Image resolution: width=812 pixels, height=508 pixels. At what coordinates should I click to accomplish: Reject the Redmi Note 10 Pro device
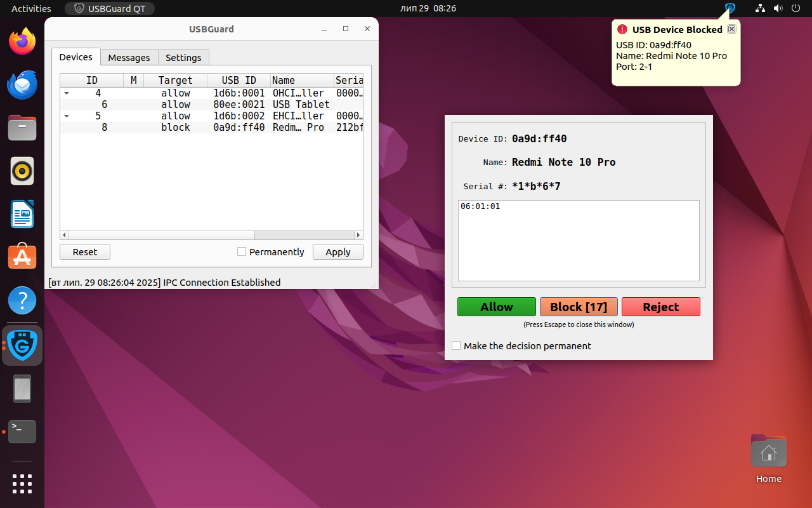coord(661,307)
